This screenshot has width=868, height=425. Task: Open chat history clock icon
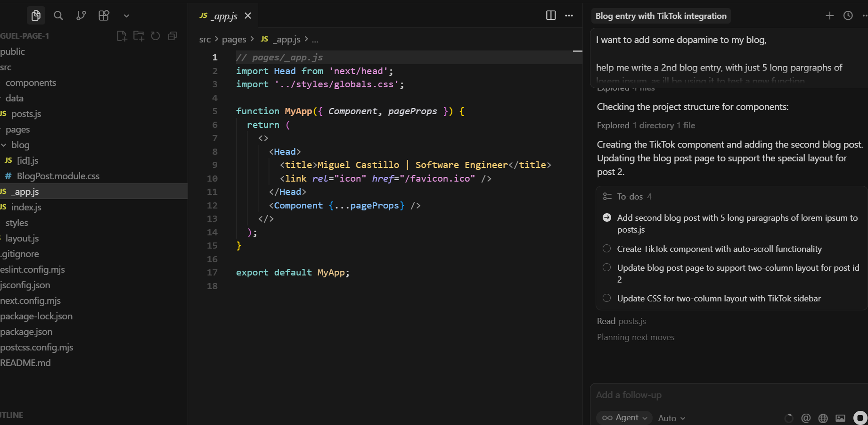pyautogui.click(x=848, y=16)
